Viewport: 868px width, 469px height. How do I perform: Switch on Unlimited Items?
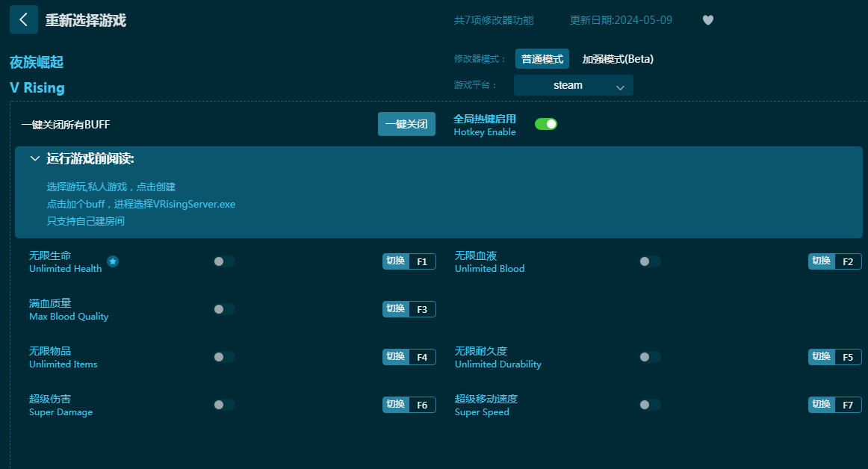[224, 357]
